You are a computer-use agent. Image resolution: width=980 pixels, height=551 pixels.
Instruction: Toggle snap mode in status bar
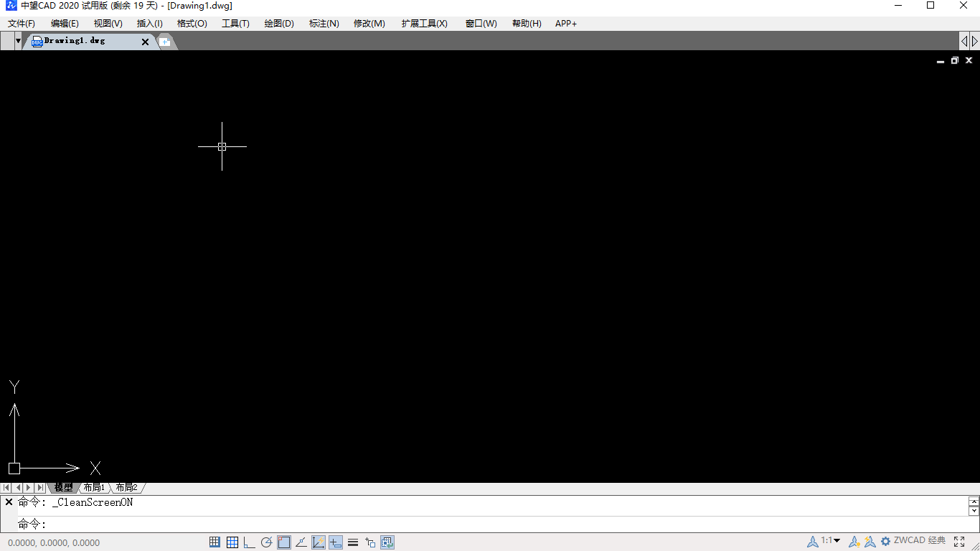click(x=215, y=542)
